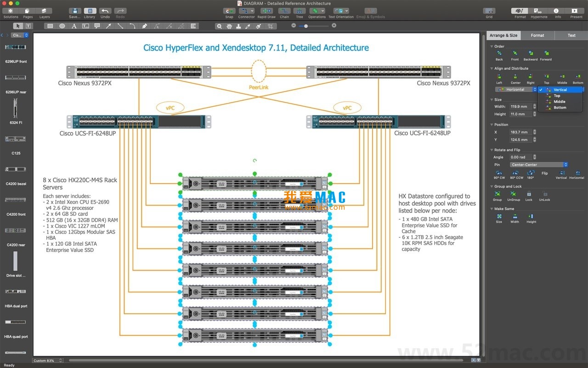Switch to the Text tab
Screen dimensions: 588x368
571,35
